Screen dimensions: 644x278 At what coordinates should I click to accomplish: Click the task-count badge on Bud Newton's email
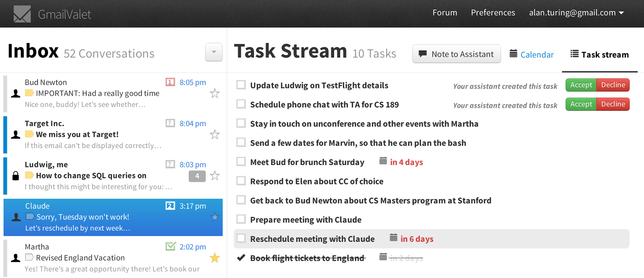pyautogui.click(x=170, y=82)
